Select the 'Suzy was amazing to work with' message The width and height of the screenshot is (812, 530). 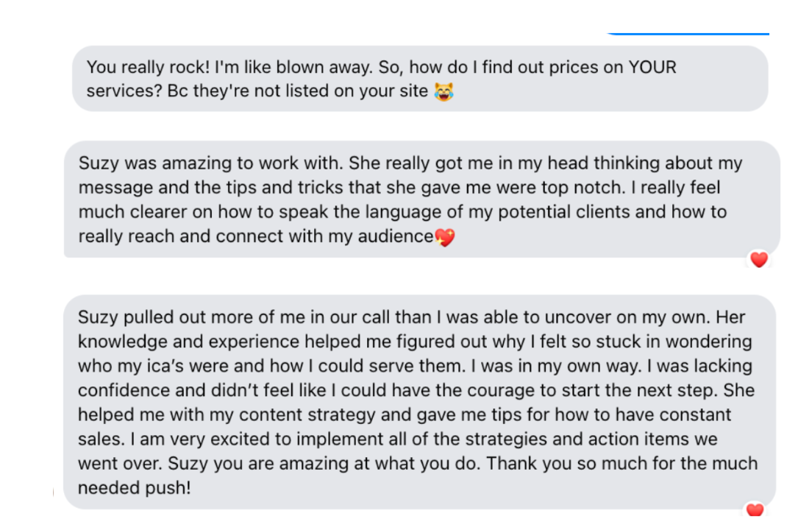pos(421,199)
